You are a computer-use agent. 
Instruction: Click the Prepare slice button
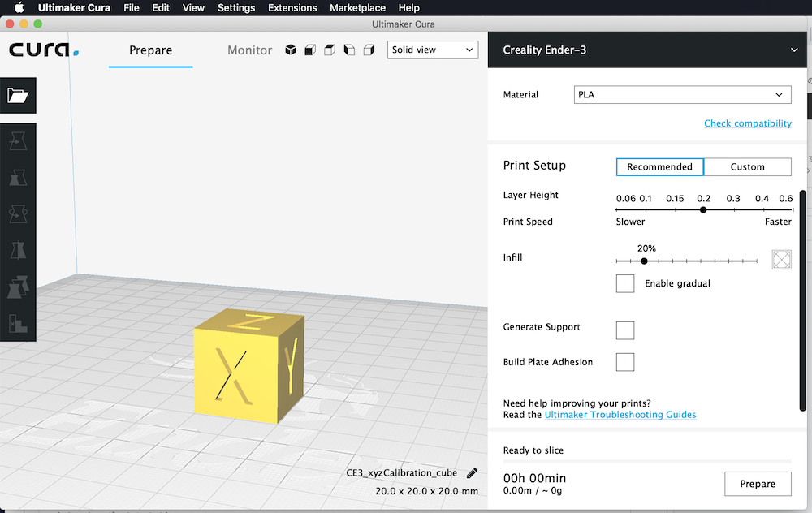(758, 484)
